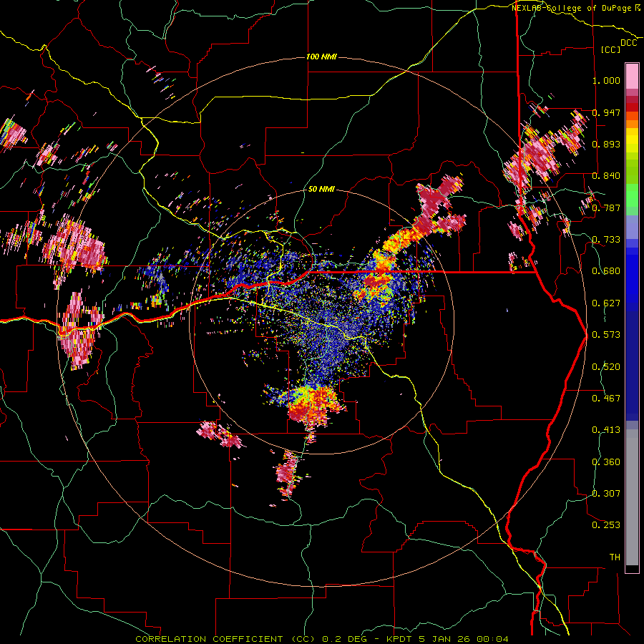Click the 0.573 color scale value
Viewport: 644px width, 644px height.
[x=606, y=335]
